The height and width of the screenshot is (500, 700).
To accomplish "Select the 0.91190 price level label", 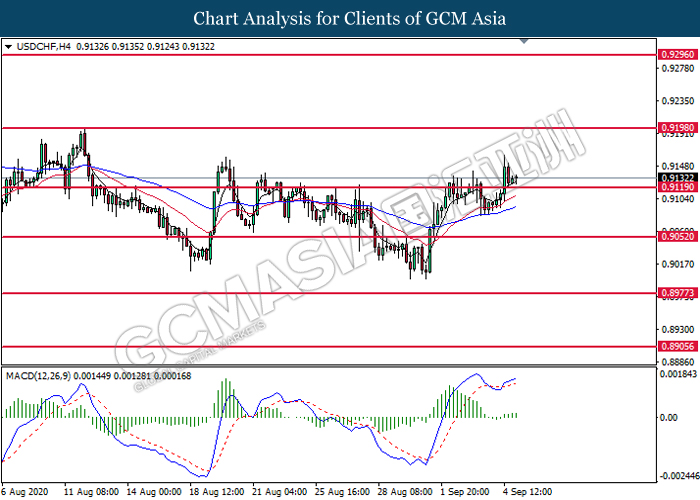I will pos(677,187).
